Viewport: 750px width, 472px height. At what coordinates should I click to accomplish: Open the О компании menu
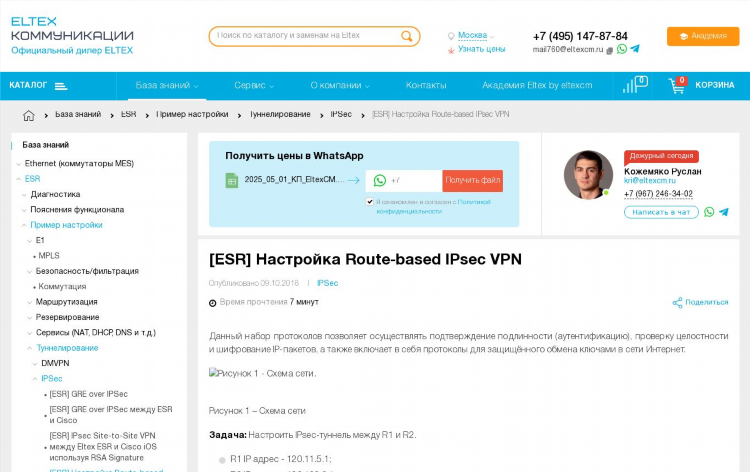(340, 86)
